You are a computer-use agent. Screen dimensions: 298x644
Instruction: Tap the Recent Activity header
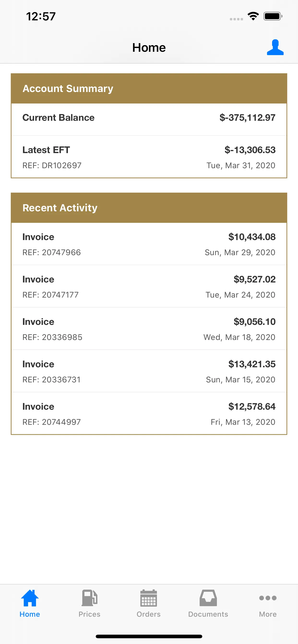[x=149, y=208]
